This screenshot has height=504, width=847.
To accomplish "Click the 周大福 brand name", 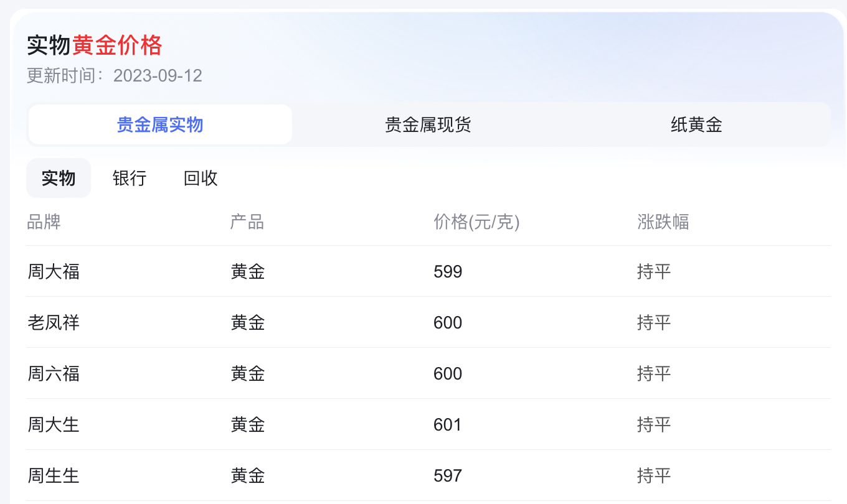I will [54, 271].
